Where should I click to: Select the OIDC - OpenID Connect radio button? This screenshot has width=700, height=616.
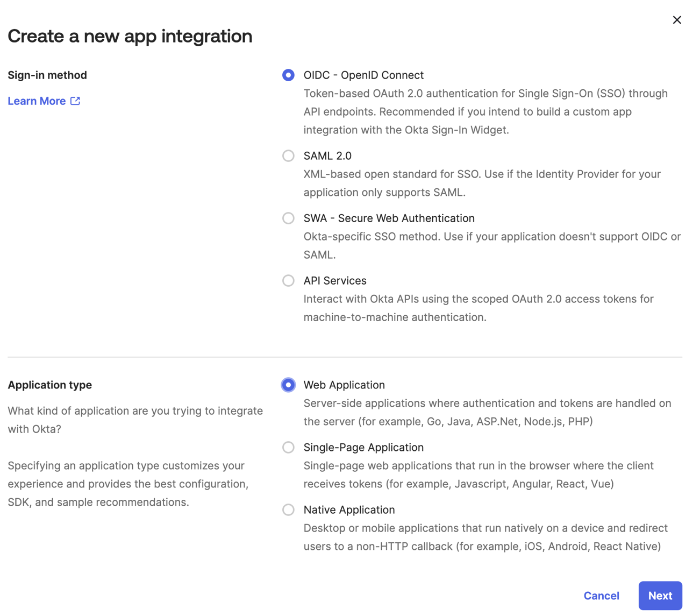coord(288,75)
